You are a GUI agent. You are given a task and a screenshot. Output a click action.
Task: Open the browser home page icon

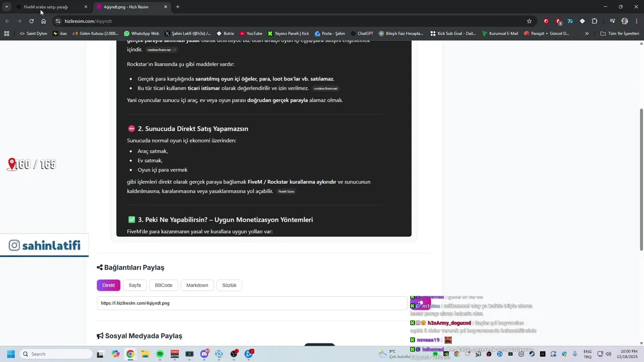coord(43,21)
